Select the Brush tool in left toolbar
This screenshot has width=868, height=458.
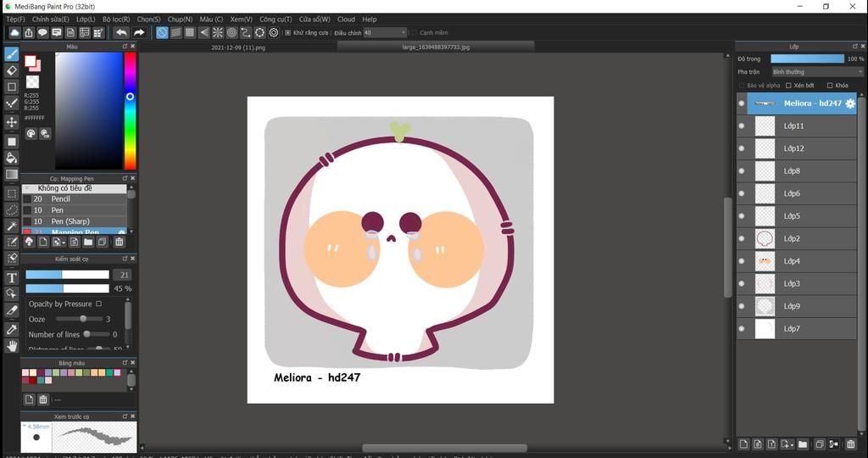pos(12,53)
